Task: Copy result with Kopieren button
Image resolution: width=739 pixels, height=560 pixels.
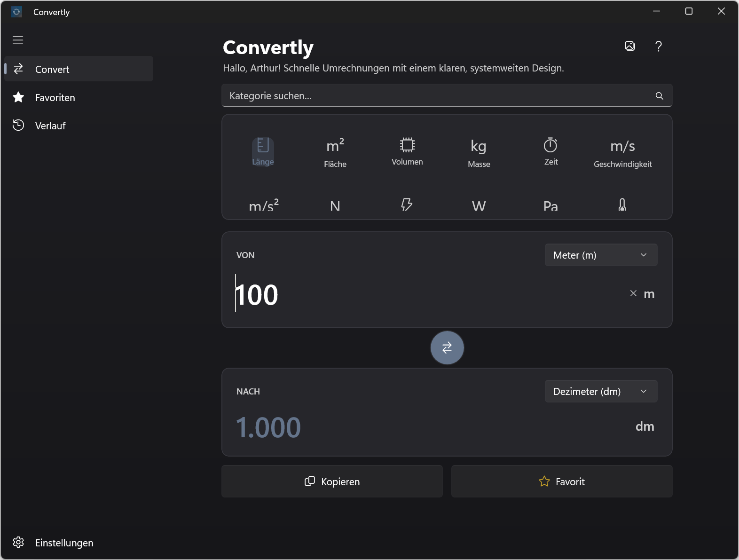Action: pyautogui.click(x=332, y=481)
